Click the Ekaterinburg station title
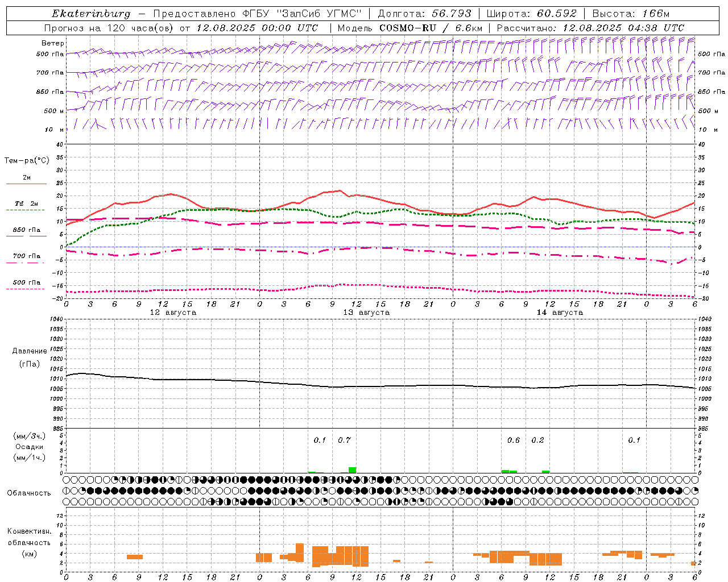The width and height of the screenshot is (728, 582). [91, 14]
